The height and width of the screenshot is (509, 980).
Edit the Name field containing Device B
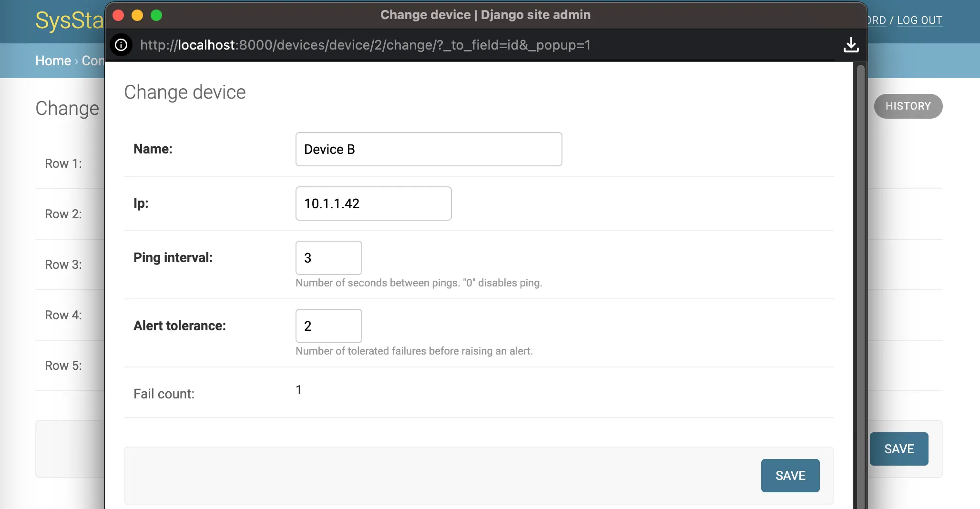[x=428, y=149]
